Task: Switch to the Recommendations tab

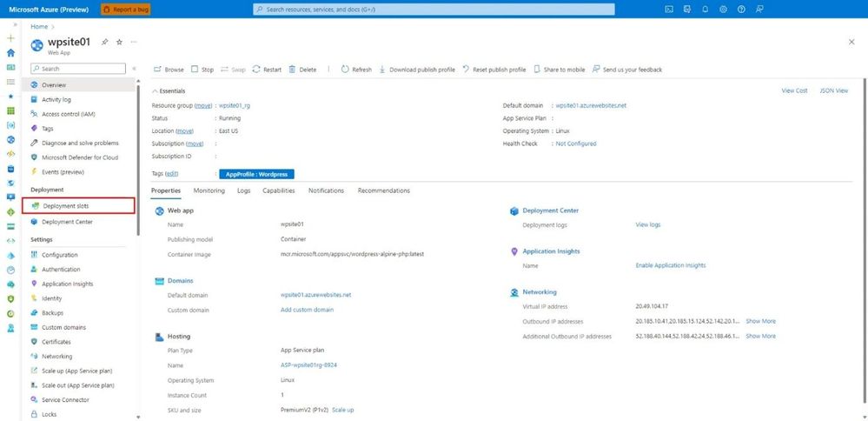Action: [x=384, y=190]
